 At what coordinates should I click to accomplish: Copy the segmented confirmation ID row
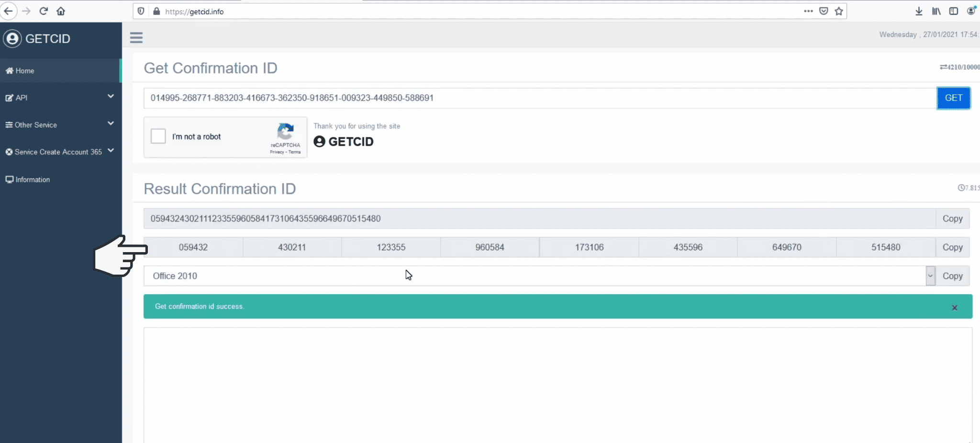click(x=952, y=247)
